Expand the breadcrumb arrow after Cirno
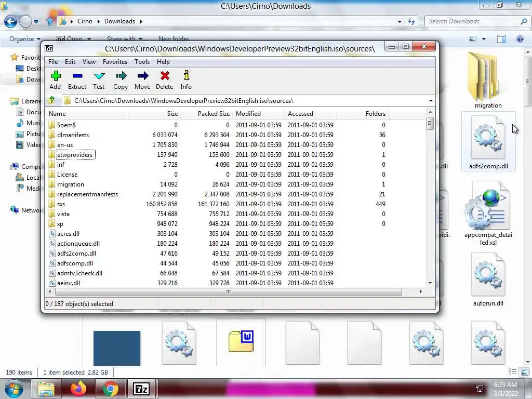532x399 pixels. (98, 21)
